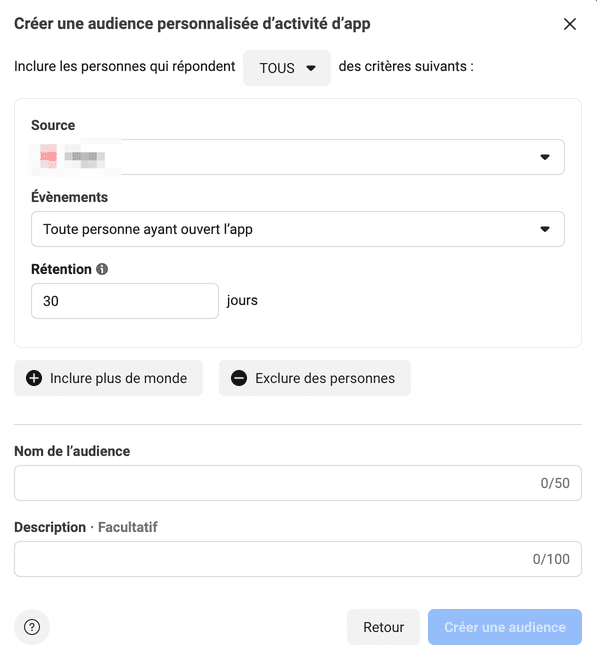The width and height of the screenshot is (597, 649).
Task: Click the caret arrow in Source field
Action: (545, 157)
